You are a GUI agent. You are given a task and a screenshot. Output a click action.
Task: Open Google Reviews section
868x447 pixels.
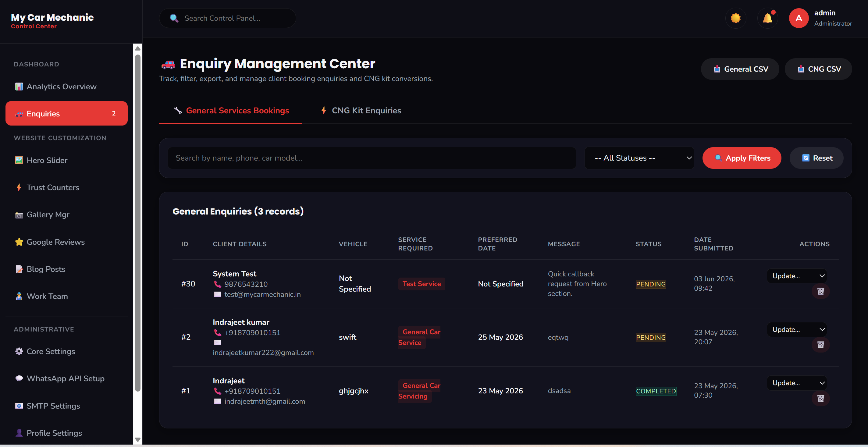tap(66, 242)
